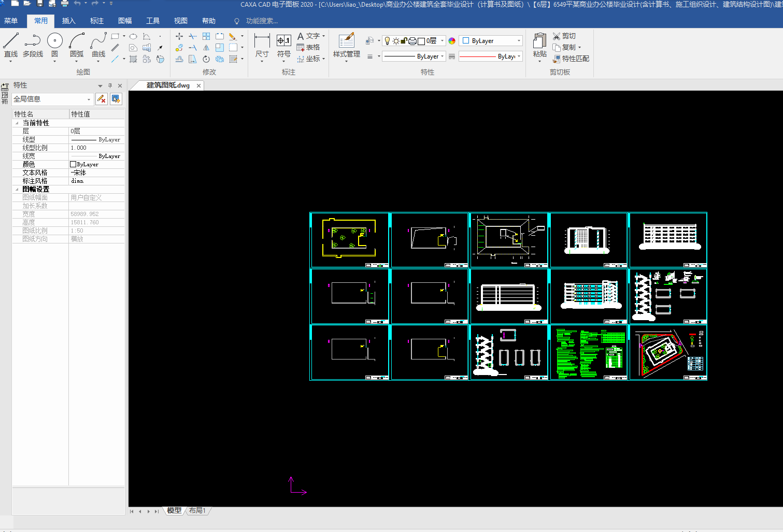Click the hatch fill tool icon
783x532 pixels.
[133, 59]
